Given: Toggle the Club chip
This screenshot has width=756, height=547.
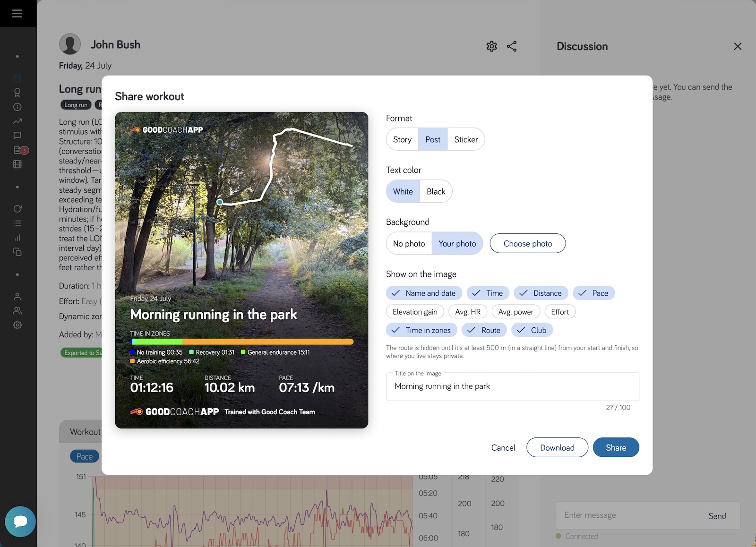Looking at the screenshot, I should tap(532, 330).
